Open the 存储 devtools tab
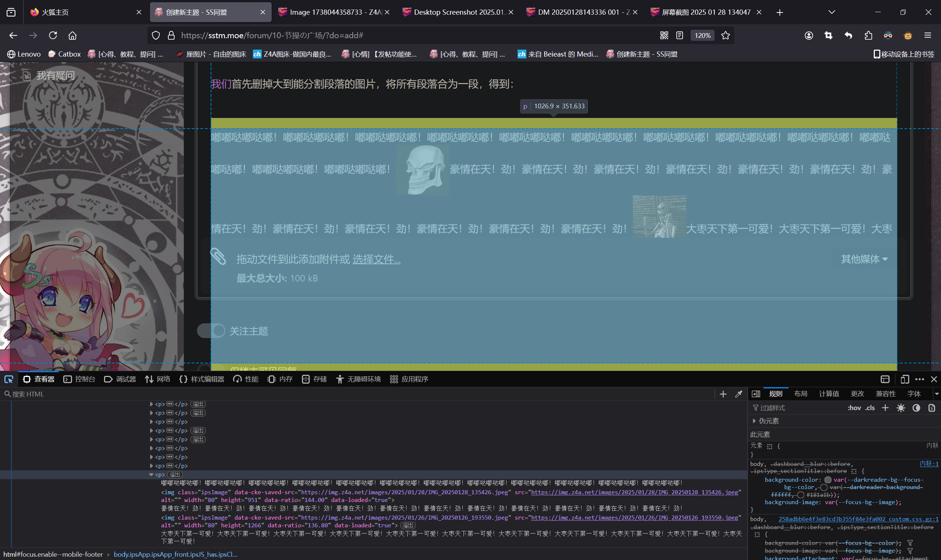The image size is (941, 560). pos(314,379)
